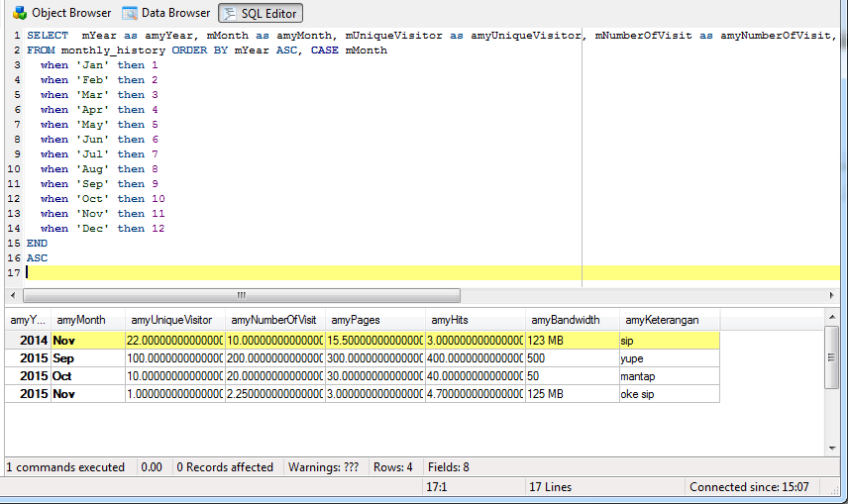
Task: Click the 'sip' cell in highlighted row
Action: (670, 341)
